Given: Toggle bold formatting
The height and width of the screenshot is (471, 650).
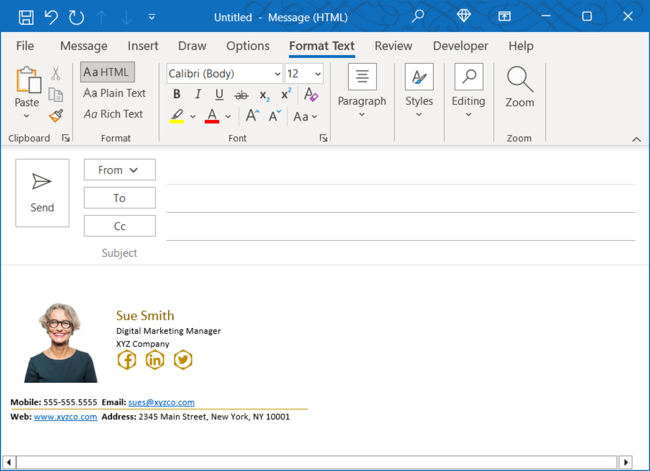Looking at the screenshot, I should click(177, 95).
